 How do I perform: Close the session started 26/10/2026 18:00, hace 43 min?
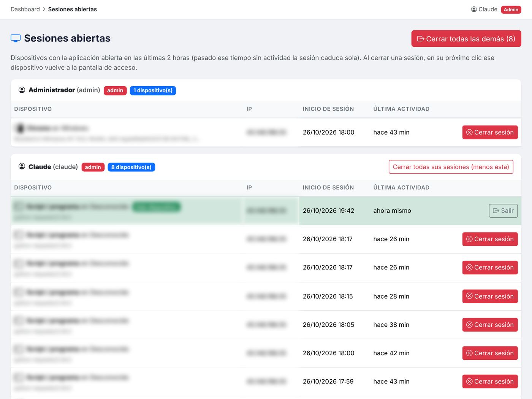(x=490, y=132)
